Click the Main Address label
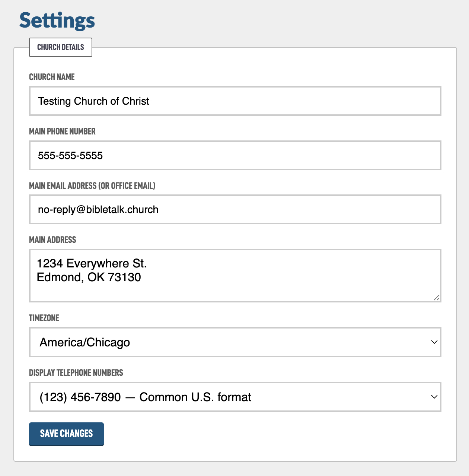This screenshot has width=469, height=476. 52,240
